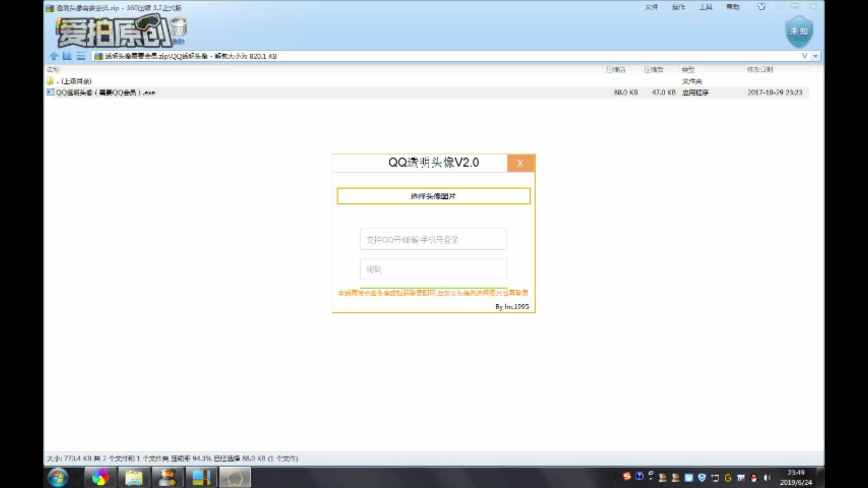
Task: Click the 未知 security shield badge
Action: (x=799, y=31)
